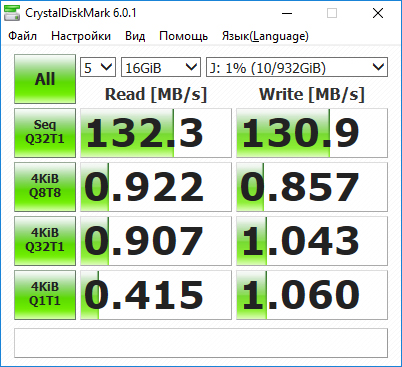Click the empty comment field at bottom
The width and height of the screenshot is (402, 367).
[x=201, y=343]
